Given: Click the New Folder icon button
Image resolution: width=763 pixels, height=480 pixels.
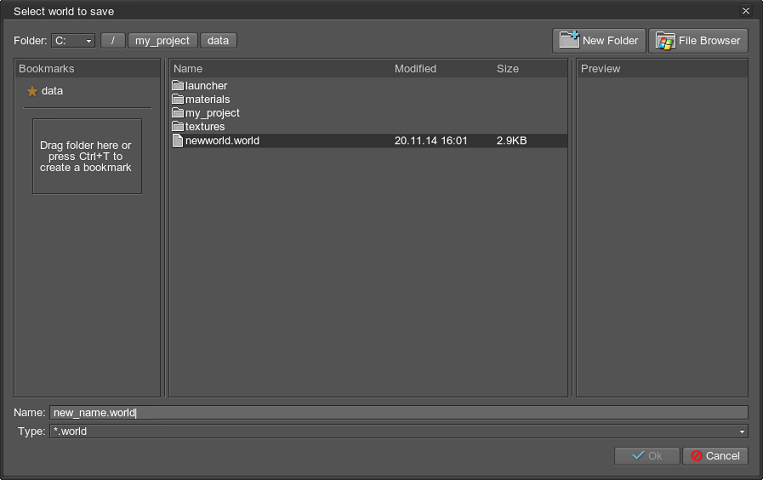Looking at the screenshot, I should (x=599, y=41).
